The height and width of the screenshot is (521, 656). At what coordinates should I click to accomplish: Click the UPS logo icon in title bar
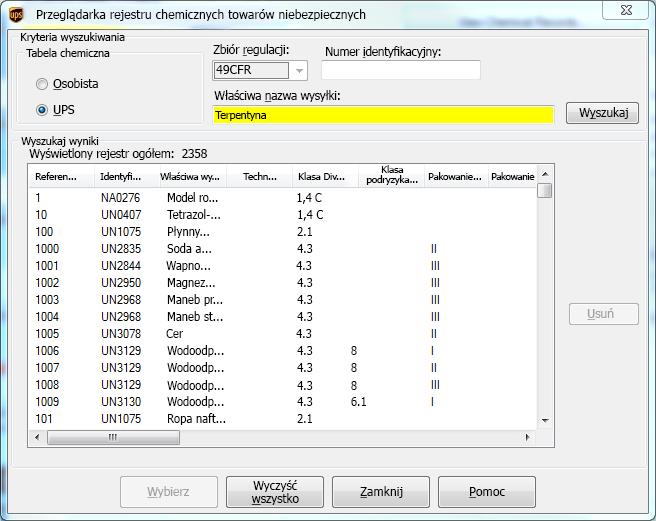click(x=16, y=15)
